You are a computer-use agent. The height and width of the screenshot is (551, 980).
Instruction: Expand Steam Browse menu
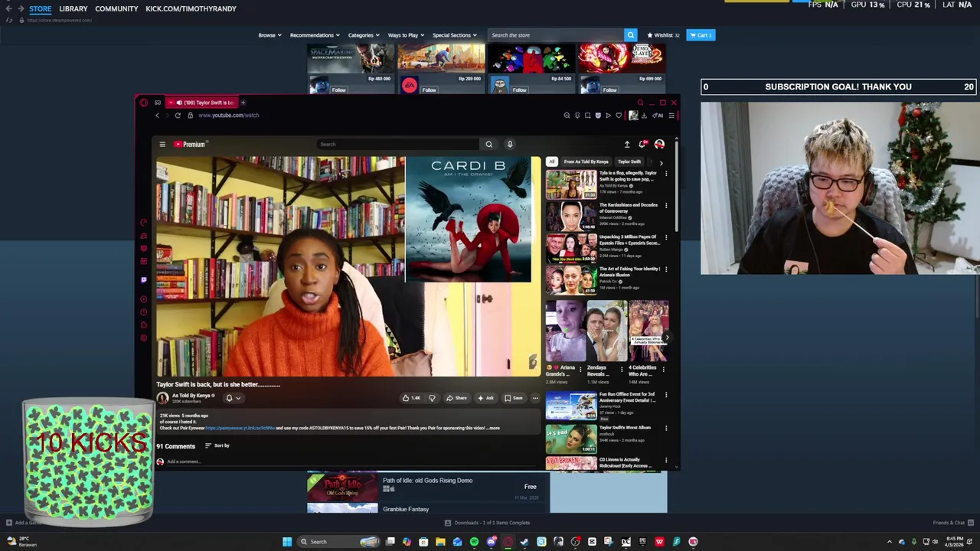click(x=269, y=35)
